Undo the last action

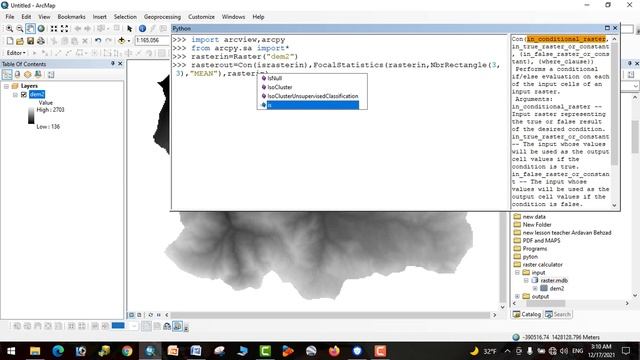click(98, 41)
